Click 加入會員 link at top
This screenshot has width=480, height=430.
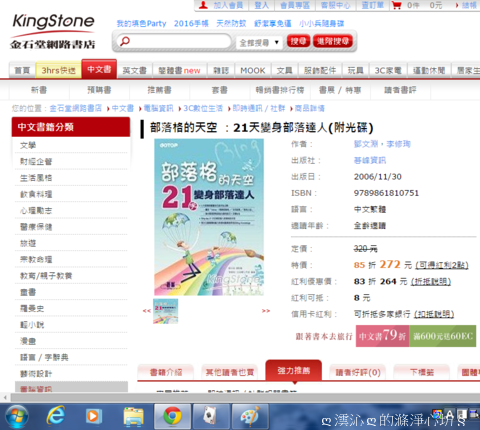(x=228, y=5)
